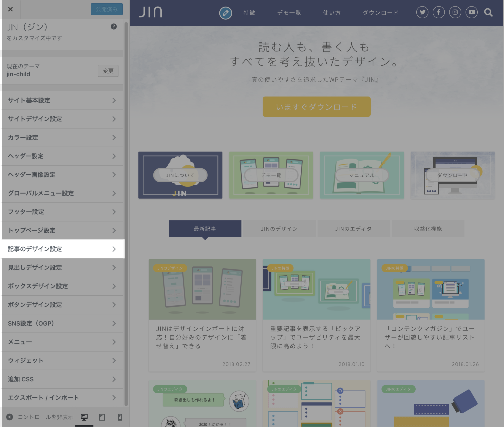Open the ボタンデザイン設定 panel

coord(62,305)
